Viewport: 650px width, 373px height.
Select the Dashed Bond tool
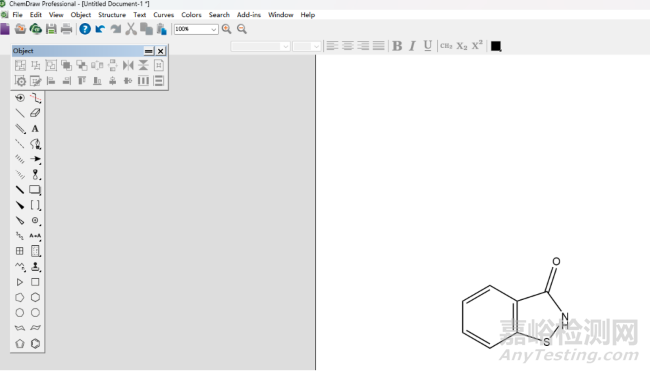(19, 144)
